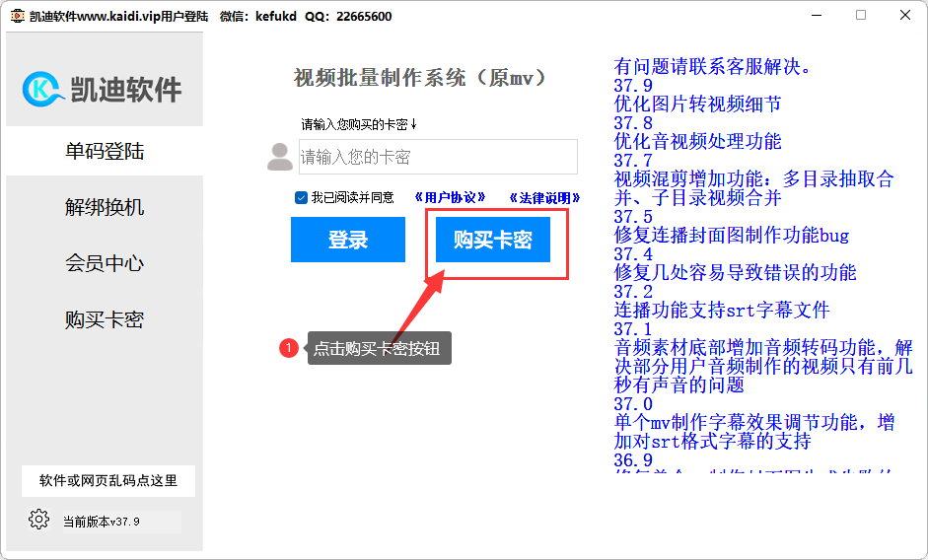Click the blue 购买卡密 button
Screen dimensions: 928x560
click(493, 240)
